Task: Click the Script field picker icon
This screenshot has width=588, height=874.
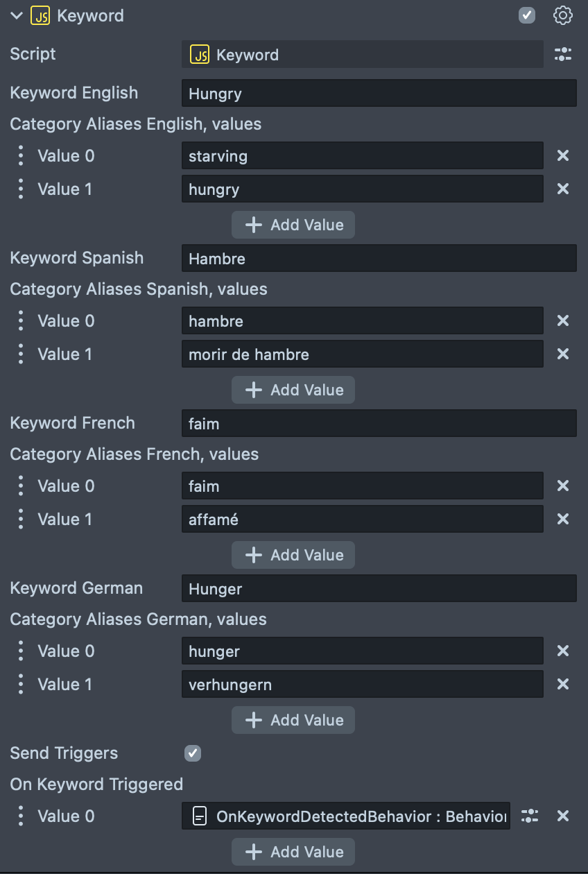Action: pos(563,55)
